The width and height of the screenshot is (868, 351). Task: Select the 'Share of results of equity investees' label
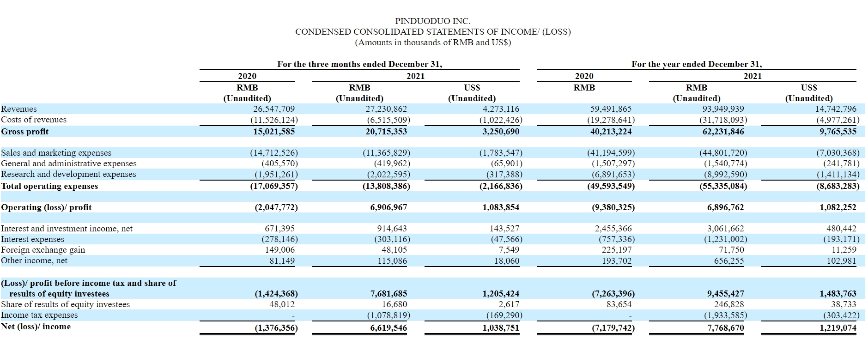[66, 304]
